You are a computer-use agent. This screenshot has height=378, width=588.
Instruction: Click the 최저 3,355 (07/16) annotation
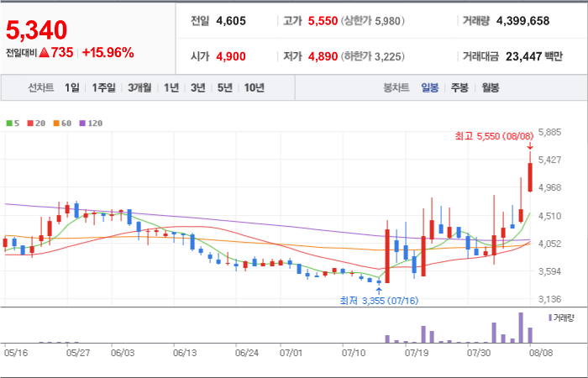[x=379, y=301]
